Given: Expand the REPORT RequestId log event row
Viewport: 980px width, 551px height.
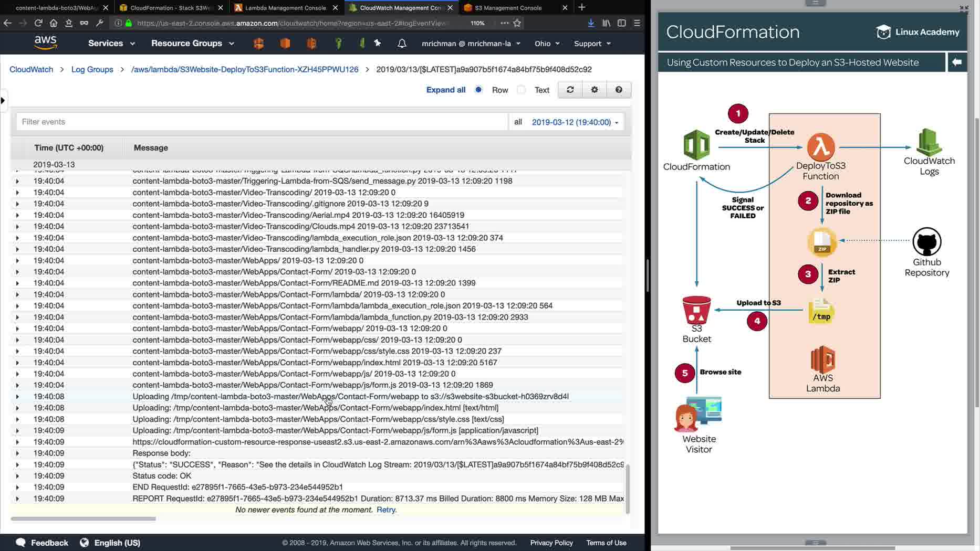Looking at the screenshot, I should click(x=17, y=499).
